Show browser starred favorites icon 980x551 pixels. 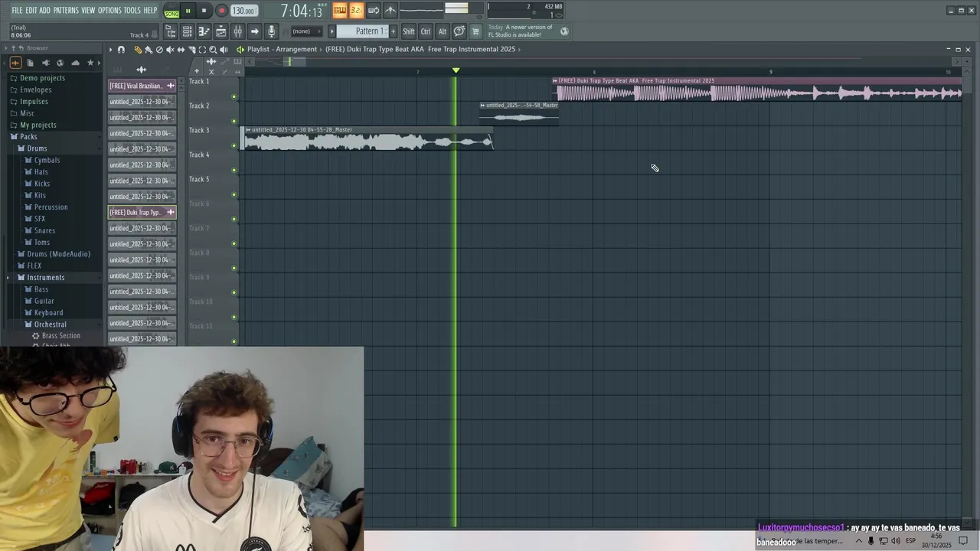(x=90, y=63)
